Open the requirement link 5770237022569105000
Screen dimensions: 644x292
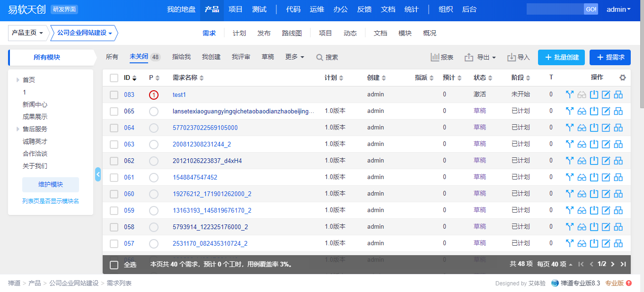[x=205, y=128]
